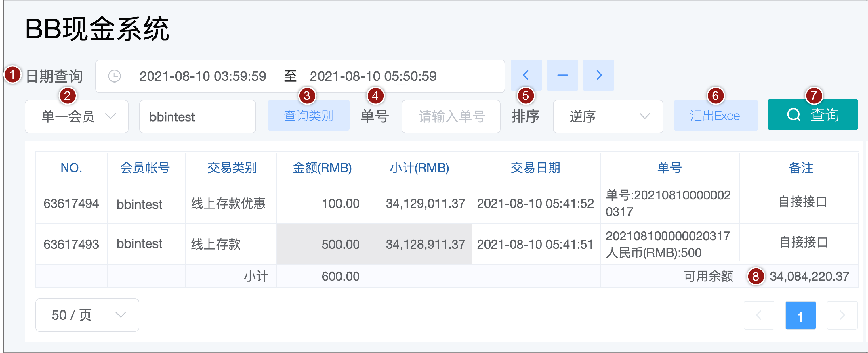This screenshot has width=868, height=353.
Task: Click the start date 2021-08-10 03:59:59
Action: coord(203,76)
